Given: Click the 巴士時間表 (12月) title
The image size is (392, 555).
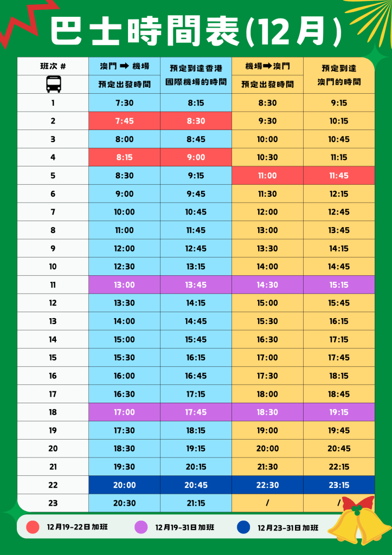Looking at the screenshot, I should 196,31.
